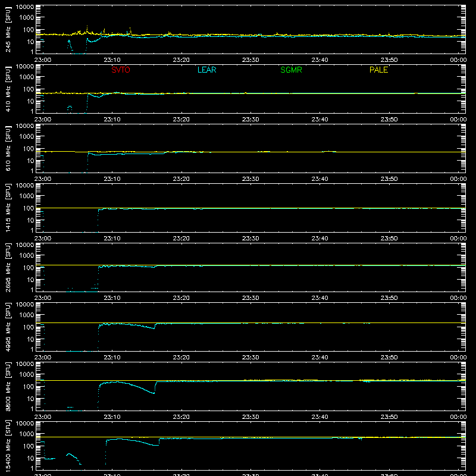Click the 10 y-tick on the 1415 MHz plot
The width and height of the screenshot is (476, 476).
click(30, 220)
